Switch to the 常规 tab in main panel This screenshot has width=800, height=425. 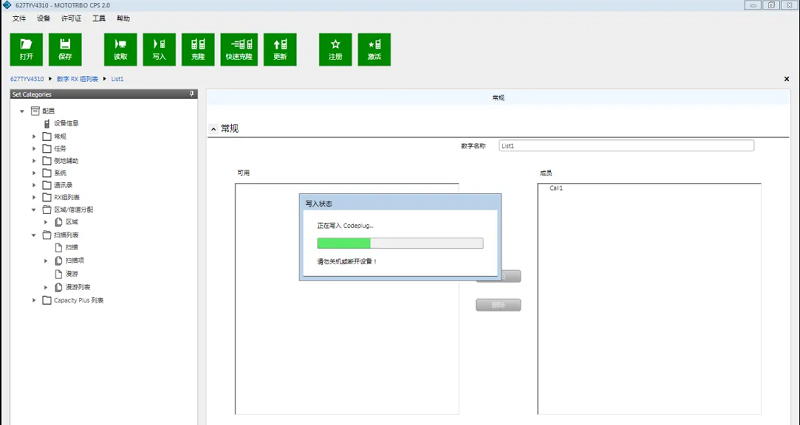(x=498, y=97)
